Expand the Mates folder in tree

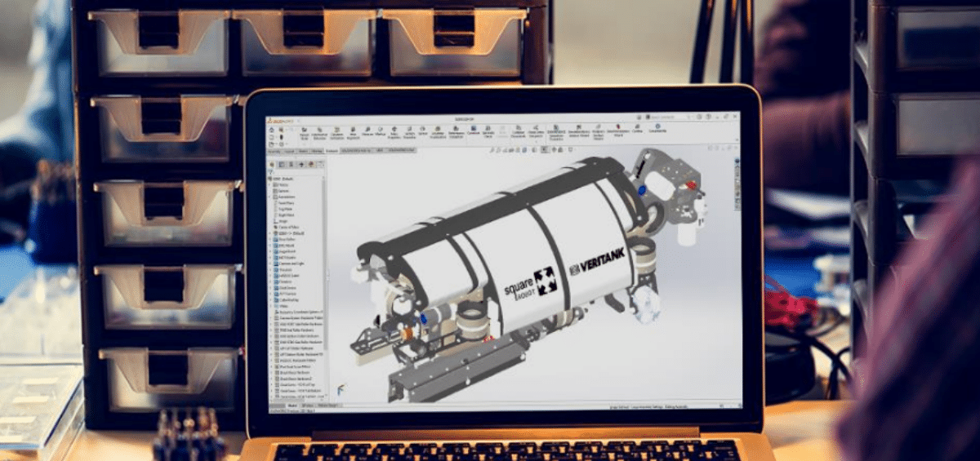[271, 307]
